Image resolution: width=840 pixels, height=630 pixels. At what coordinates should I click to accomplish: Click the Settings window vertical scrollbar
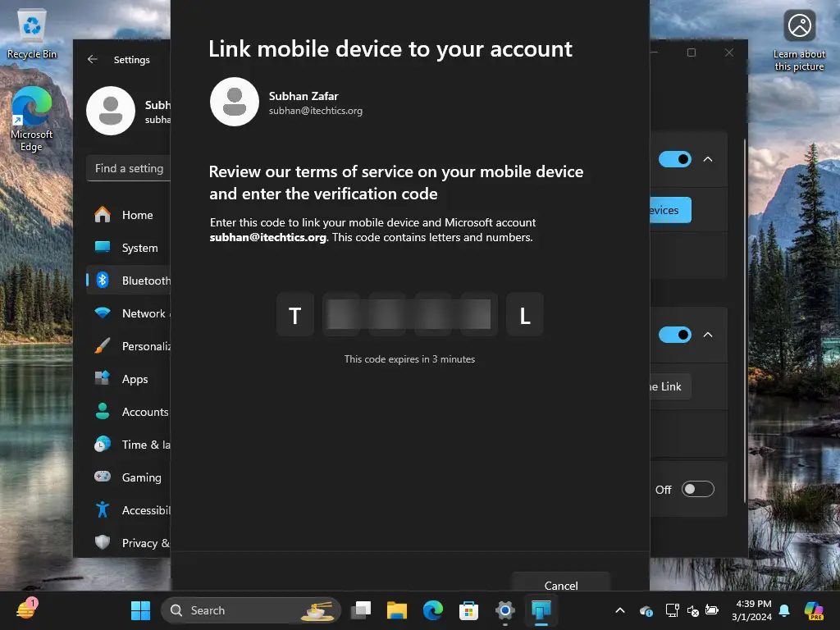[745, 320]
